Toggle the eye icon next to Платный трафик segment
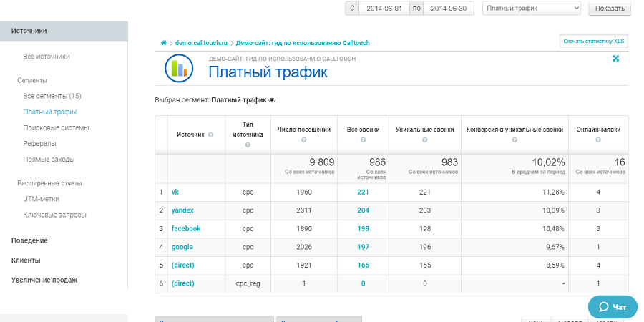The width and height of the screenshot is (644, 322). 271,100
